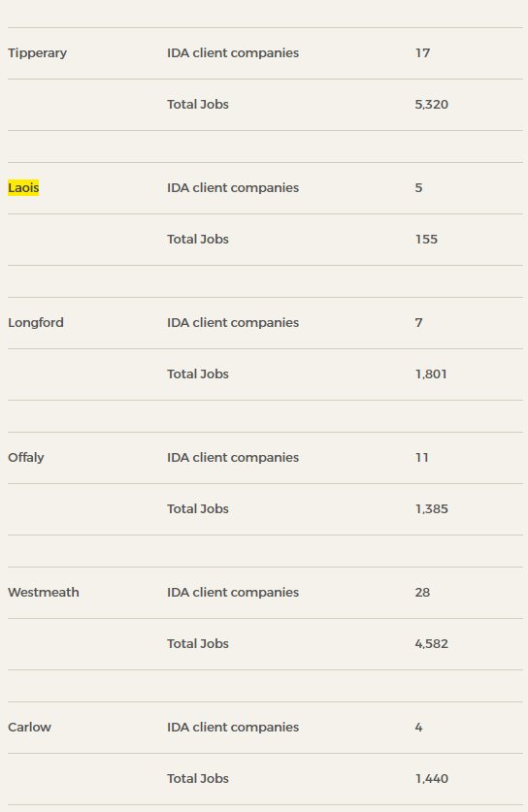This screenshot has height=812, width=528.
Task: Click Longford IDA client companies count 7
Action: point(418,323)
